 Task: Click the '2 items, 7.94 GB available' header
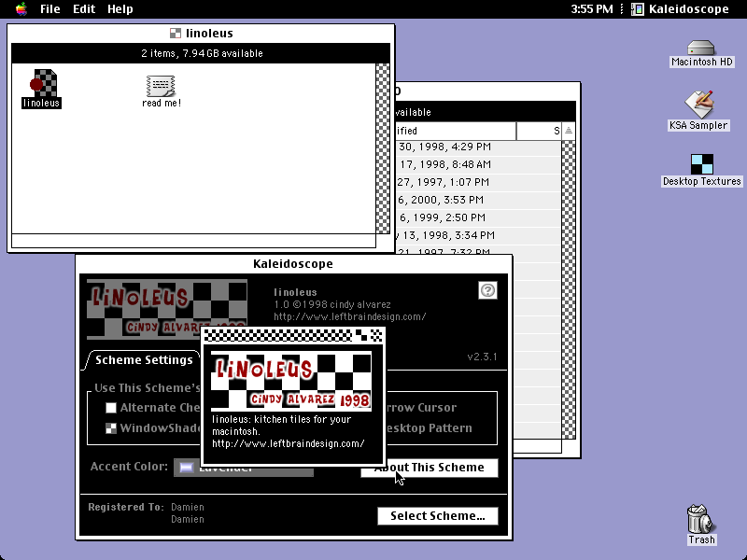pyautogui.click(x=201, y=53)
